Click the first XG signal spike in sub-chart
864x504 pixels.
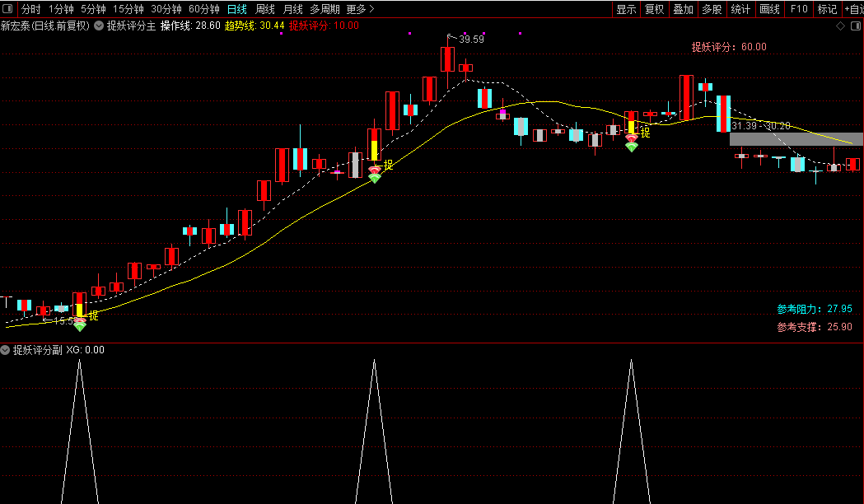tap(79, 432)
